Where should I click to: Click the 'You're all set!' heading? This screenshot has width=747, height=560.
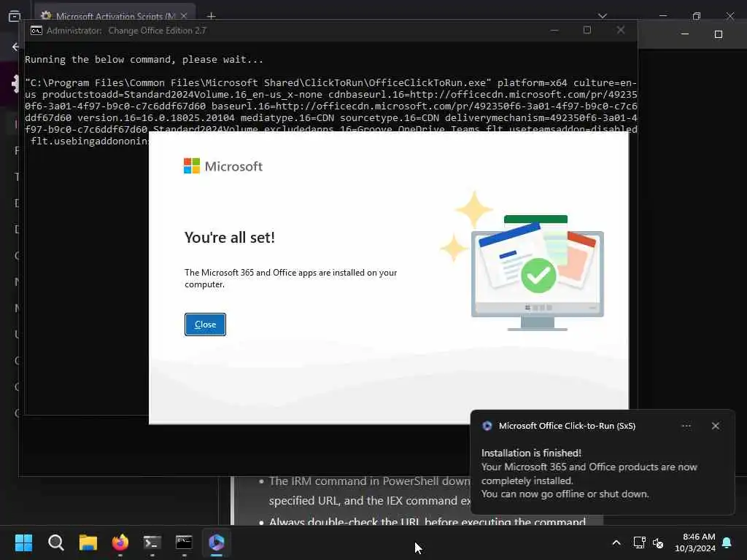(230, 237)
